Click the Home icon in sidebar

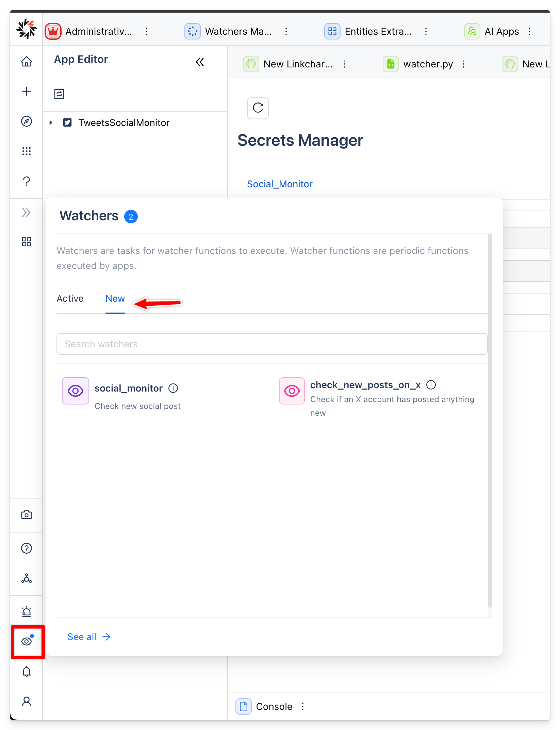click(x=27, y=62)
